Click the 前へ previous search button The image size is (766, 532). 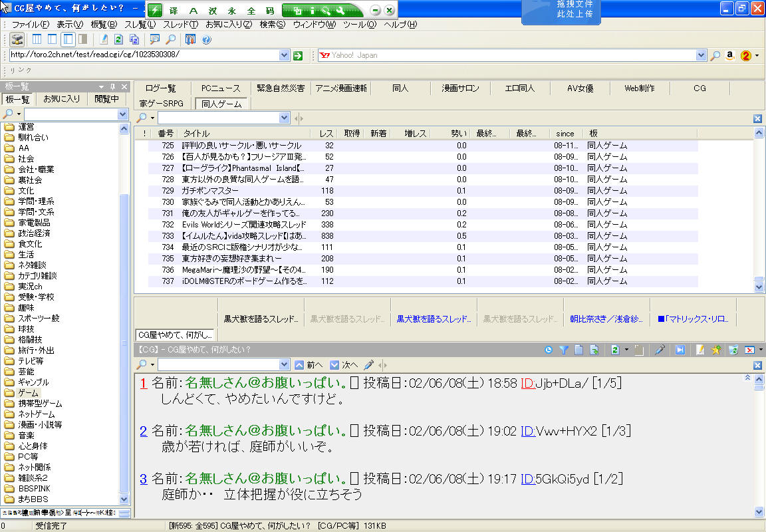[x=309, y=365]
